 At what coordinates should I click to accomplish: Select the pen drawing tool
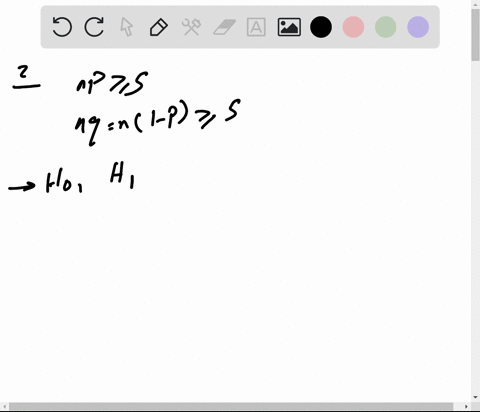159,27
